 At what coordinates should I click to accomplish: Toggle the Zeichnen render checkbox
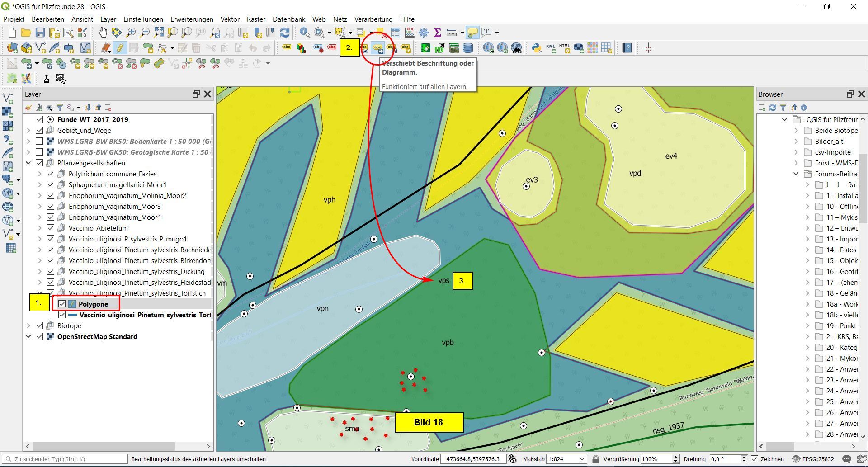pyautogui.click(x=755, y=459)
